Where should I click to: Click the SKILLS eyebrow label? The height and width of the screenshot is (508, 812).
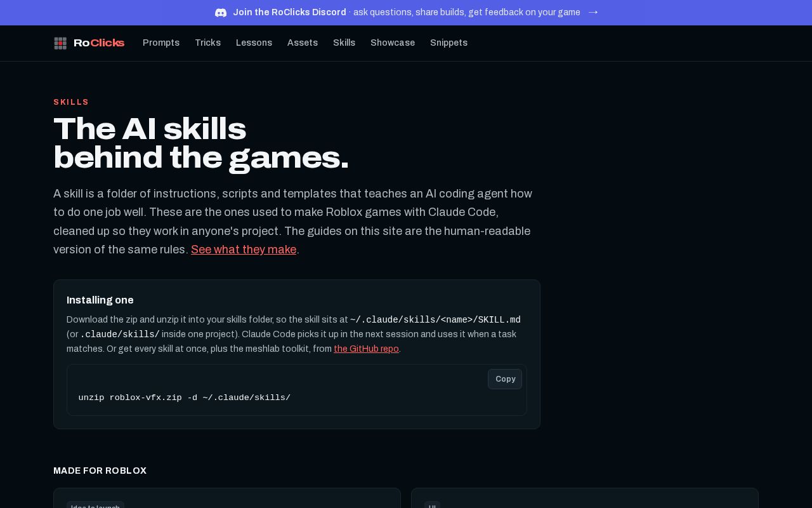[71, 102]
